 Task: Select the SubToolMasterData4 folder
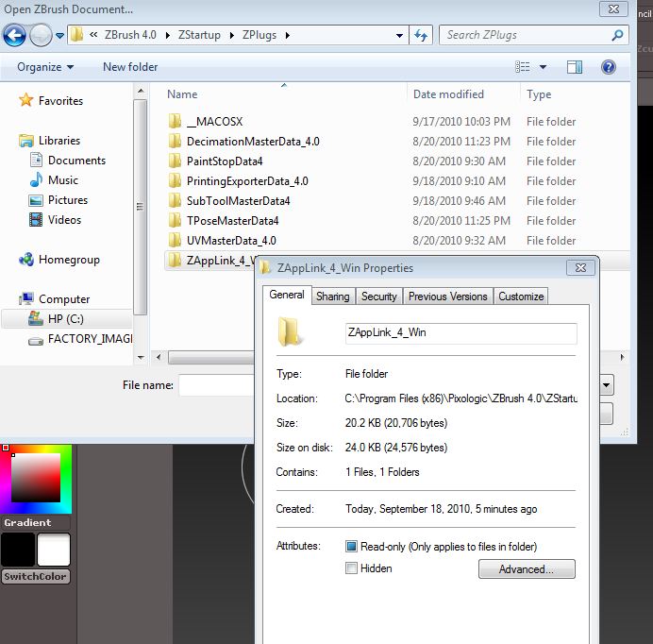click(229, 201)
